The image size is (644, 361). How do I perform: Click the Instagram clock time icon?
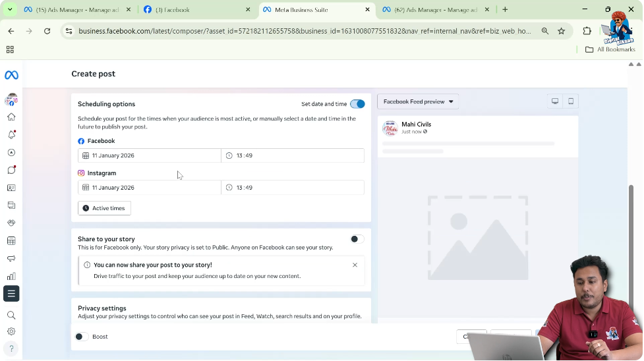coord(229,188)
